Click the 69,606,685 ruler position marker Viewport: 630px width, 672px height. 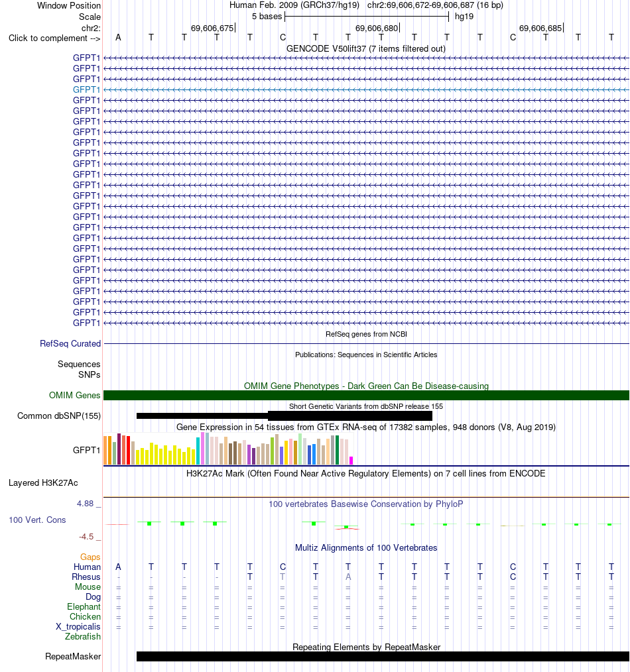(540, 28)
